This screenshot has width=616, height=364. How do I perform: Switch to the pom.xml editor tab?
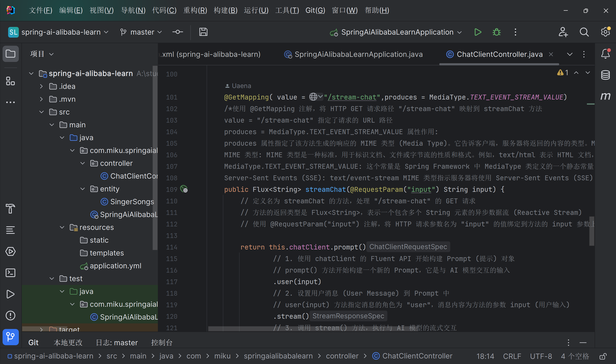click(210, 54)
